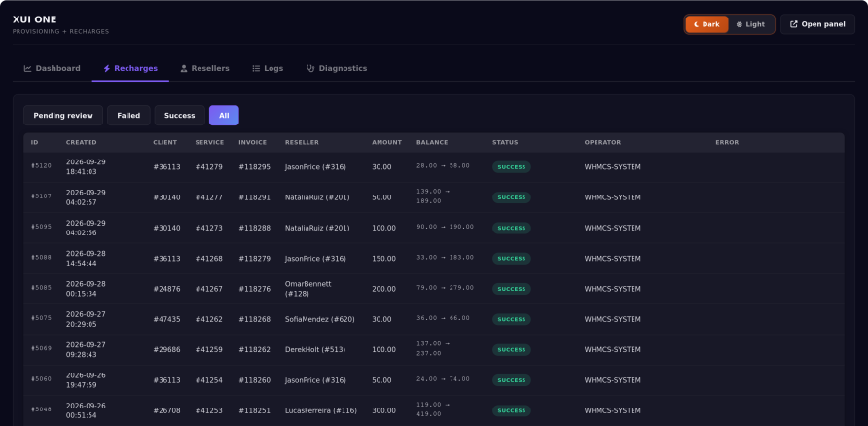
Task: Open panel in external window
Action: (817, 24)
